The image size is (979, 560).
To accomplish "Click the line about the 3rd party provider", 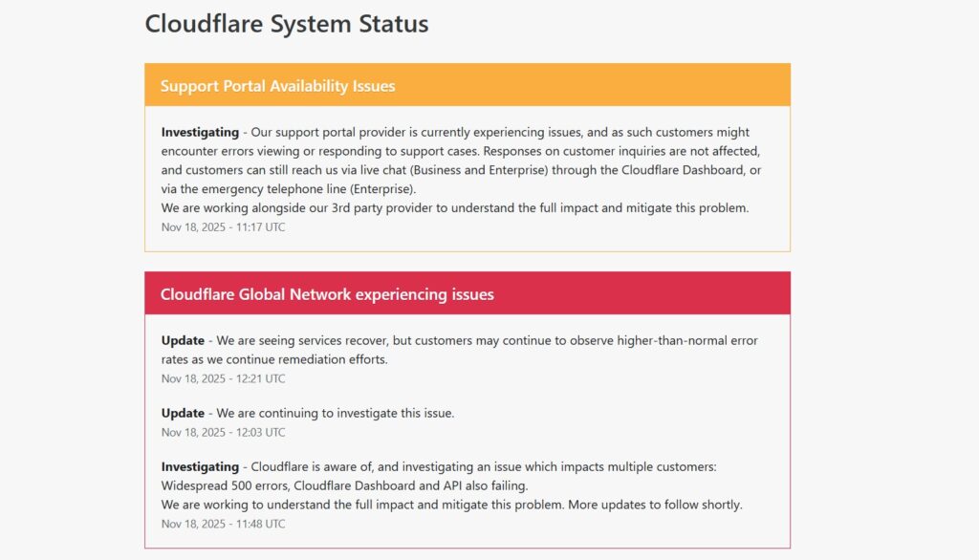I will click(x=455, y=208).
